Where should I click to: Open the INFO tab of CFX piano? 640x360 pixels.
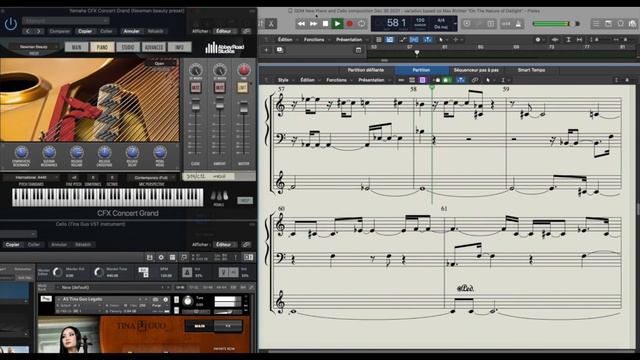tap(179, 47)
